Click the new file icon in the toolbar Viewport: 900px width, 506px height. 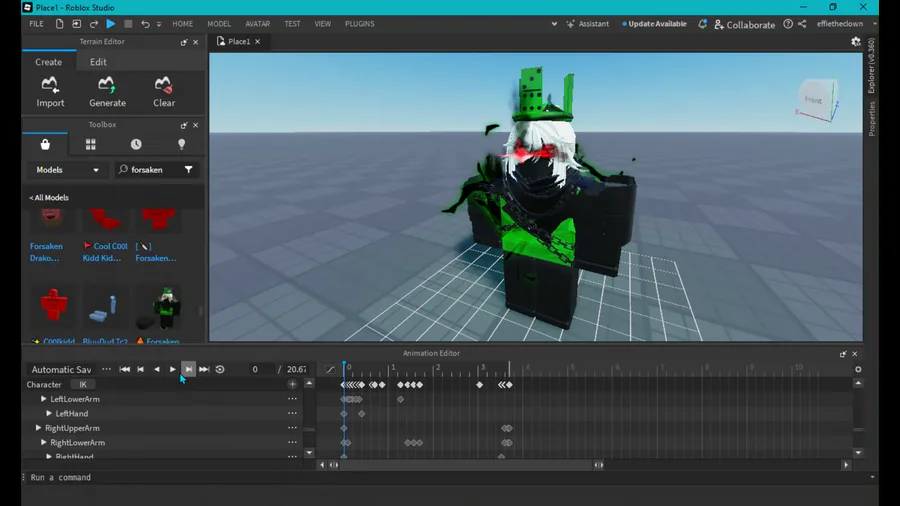[59, 24]
